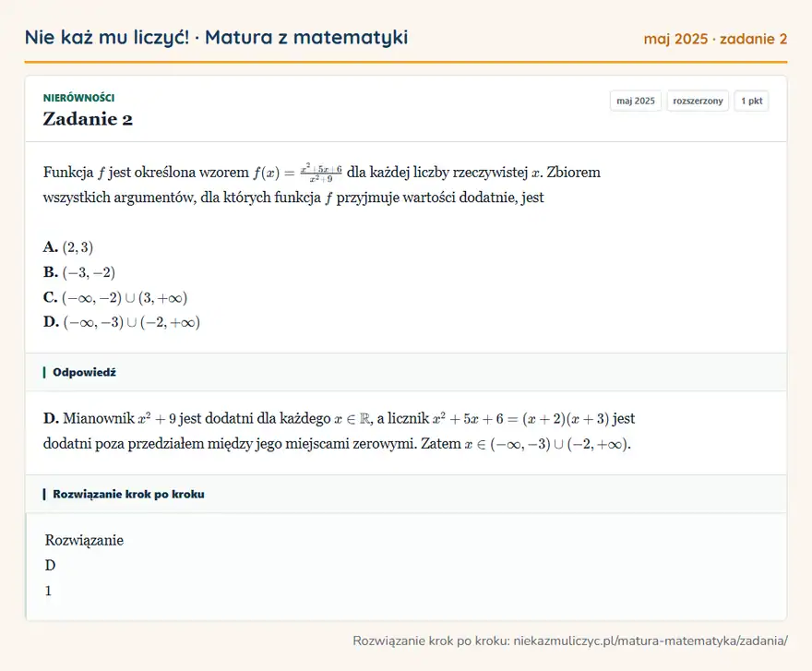Screen dimensions: 812x671
Task: Click the 'Nie każ mu liczyć! · Matura z matematyki' header title
Action: (x=216, y=37)
